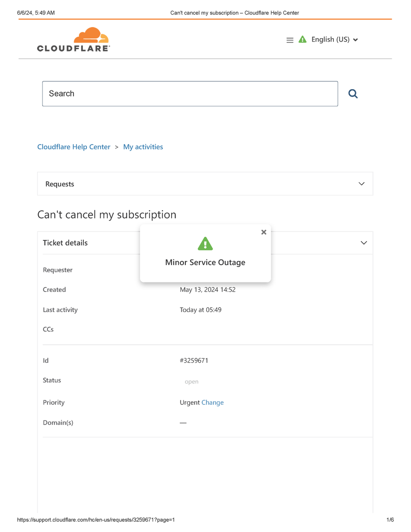Click the Domain(s) label
This screenshot has height=532, width=411.
coord(58,423)
